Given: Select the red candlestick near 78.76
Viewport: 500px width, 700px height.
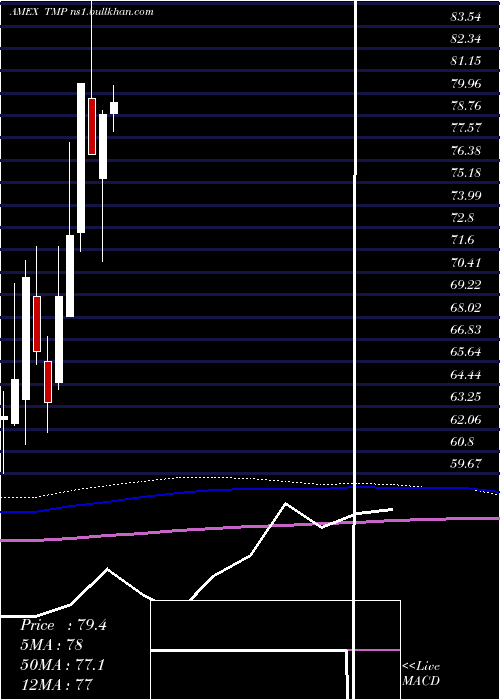Looking at the screenshot, I should click(x=92, y=126).
